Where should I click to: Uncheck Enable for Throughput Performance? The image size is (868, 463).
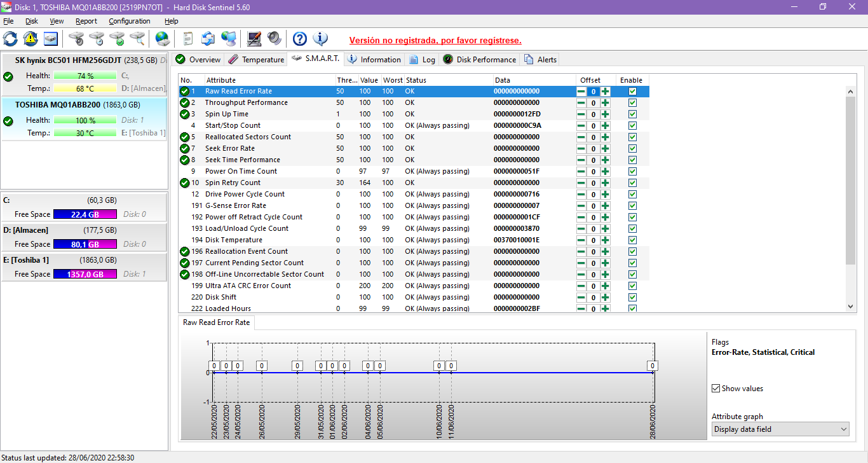pyautogui.click(x=632, y=103)
